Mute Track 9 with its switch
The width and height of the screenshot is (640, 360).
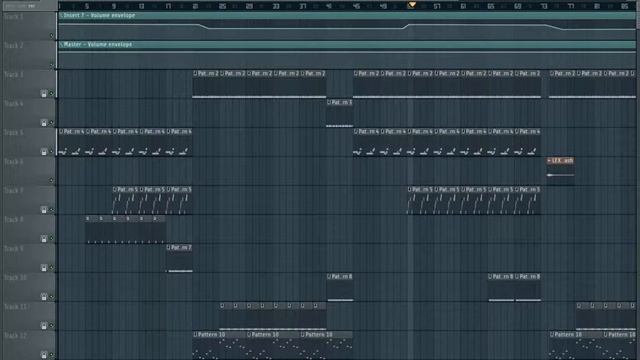tap(51, 268)
